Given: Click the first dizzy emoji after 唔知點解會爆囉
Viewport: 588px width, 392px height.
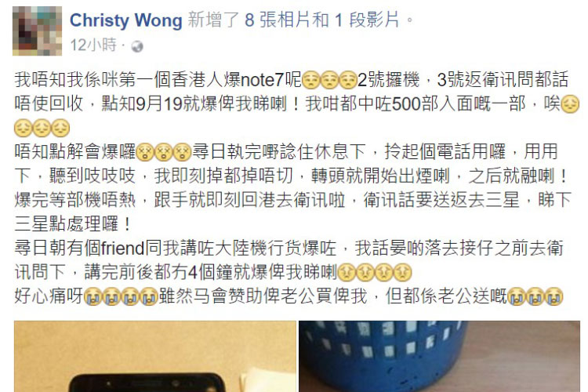Looking at the screenshot, I should (x=145, y=152).
